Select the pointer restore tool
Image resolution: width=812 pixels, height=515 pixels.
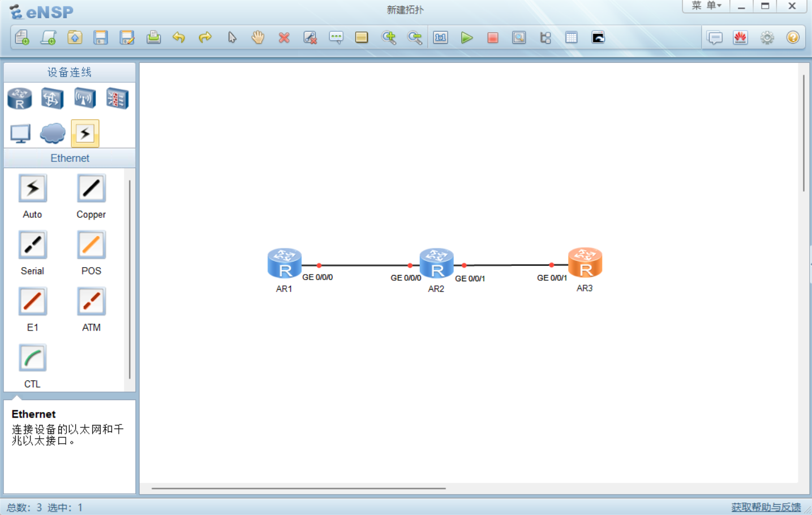pyautogui.click(x=232, y=38)
